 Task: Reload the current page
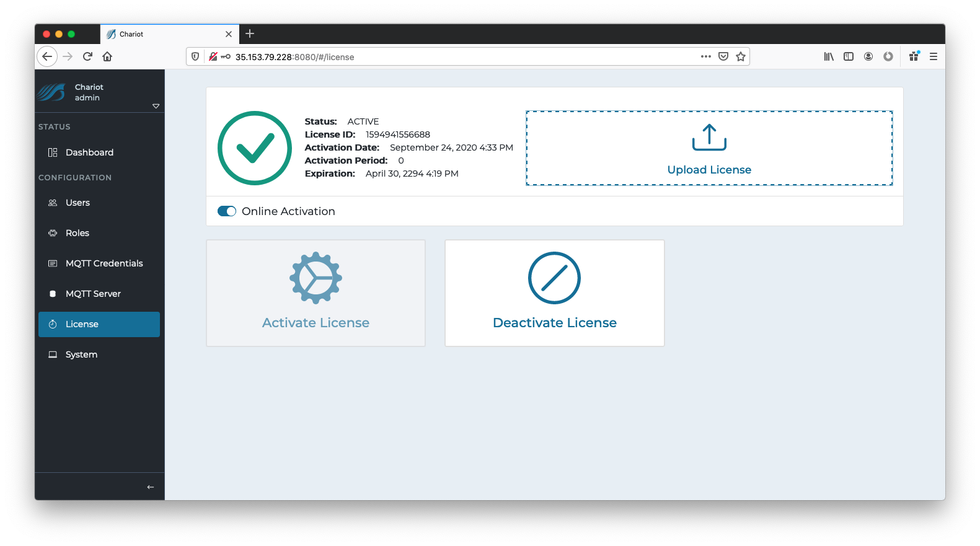(x=87, y=56)
